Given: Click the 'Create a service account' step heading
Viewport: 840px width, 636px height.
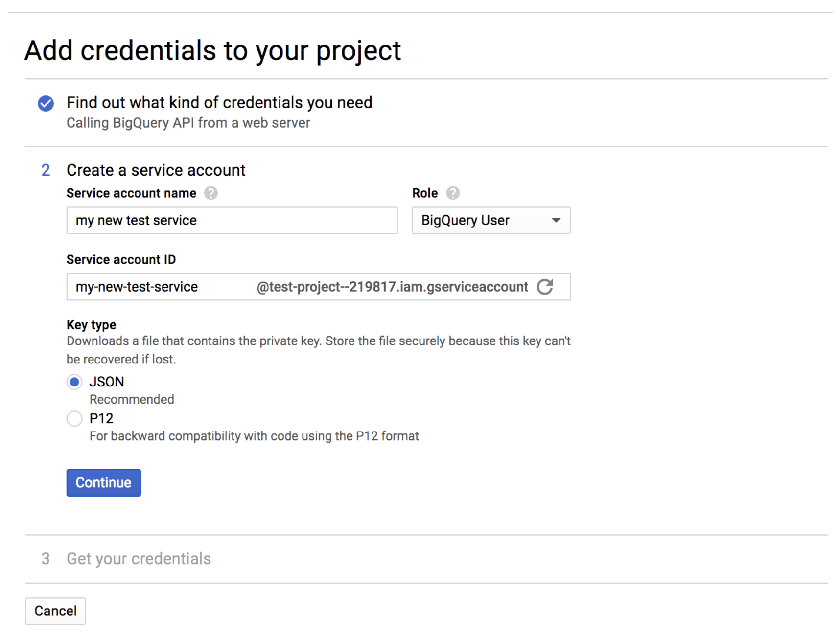Looking at the screenshot, I should 156,170.
